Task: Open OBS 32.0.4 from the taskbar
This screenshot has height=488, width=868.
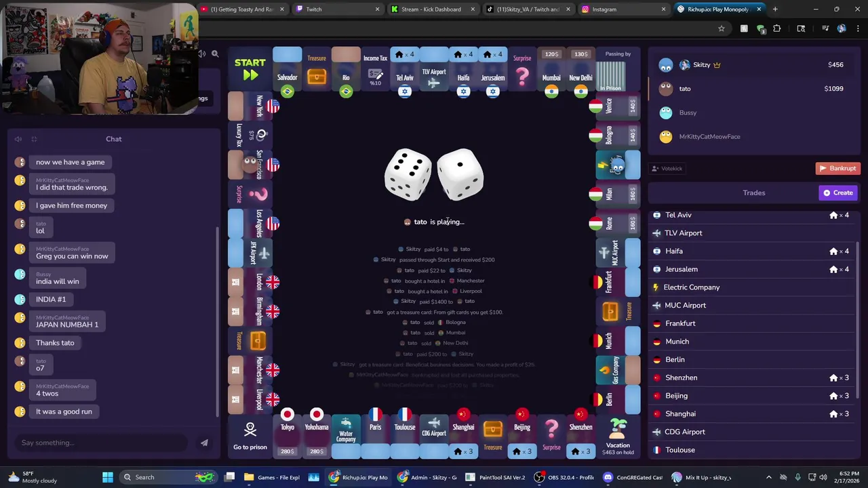Action: click(x=564, y=477)
